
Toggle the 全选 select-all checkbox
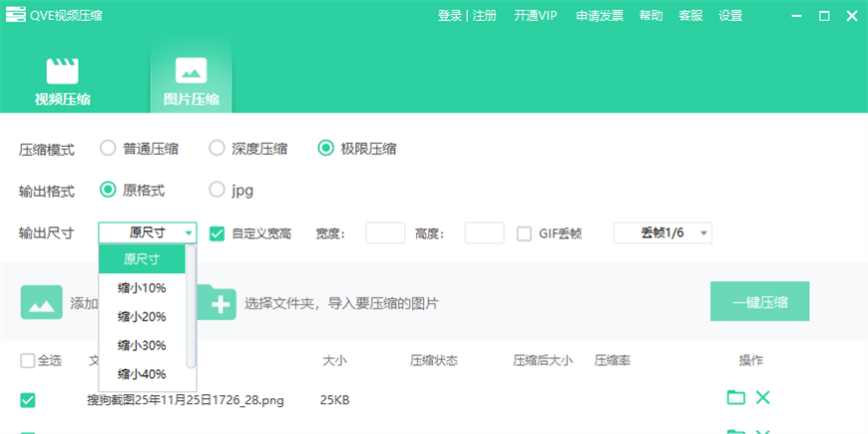[27, 360]
